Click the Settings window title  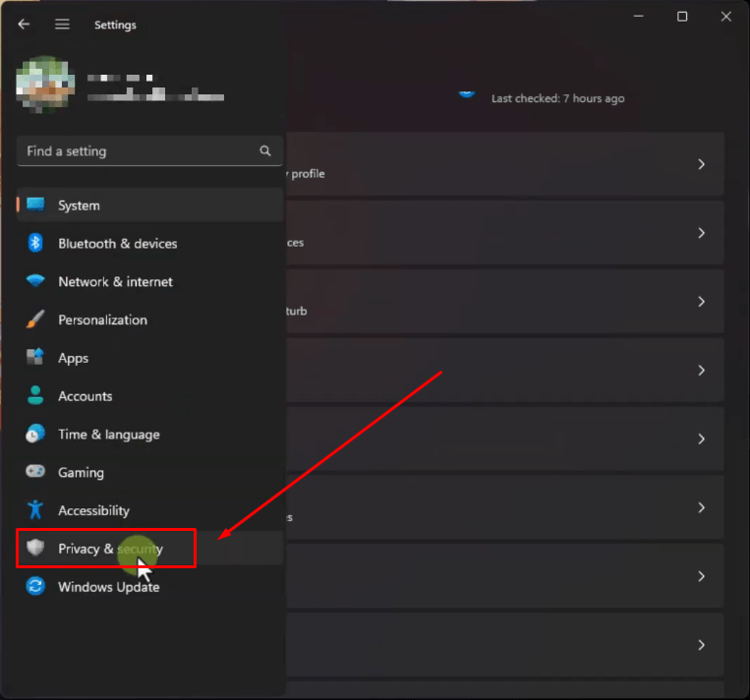coord(115,25)
